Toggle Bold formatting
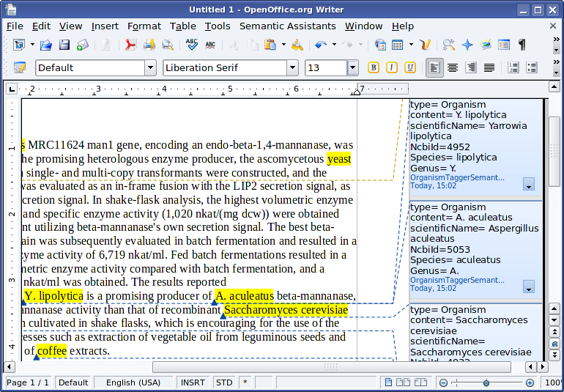The height and width of the screenshot is (392, 564). click(374, 67)
